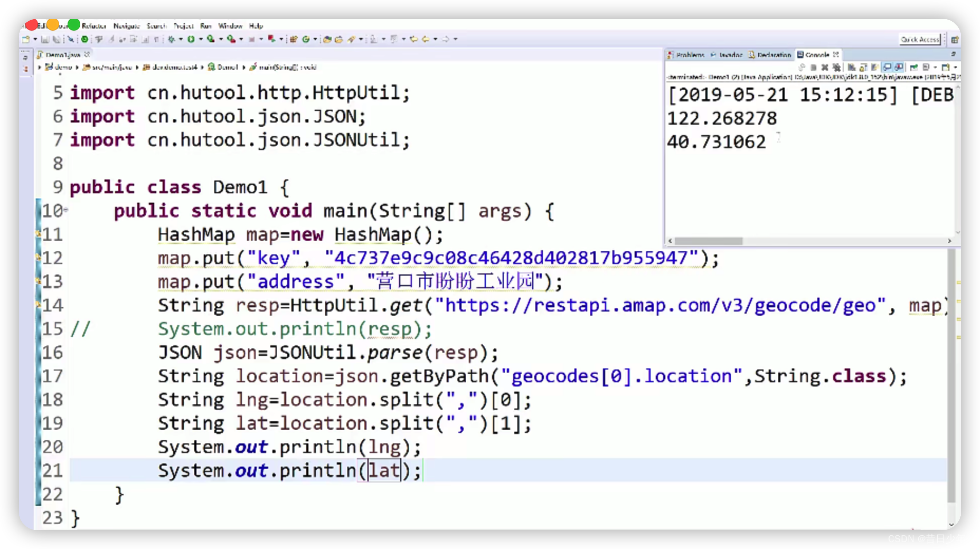Click the src/main/java breadcrumb
This screenshot has height=549, width=980.
[x=108, y=67]
